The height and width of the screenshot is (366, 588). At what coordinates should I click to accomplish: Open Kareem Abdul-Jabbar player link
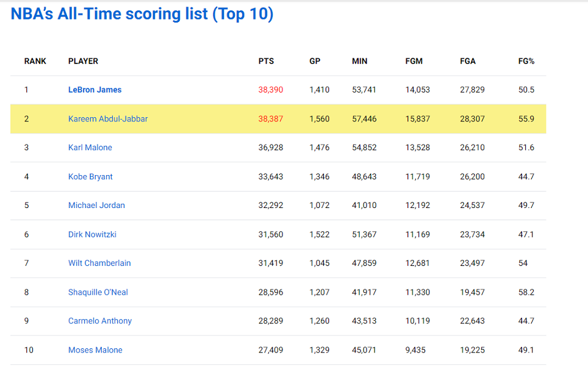pos(108,119)
